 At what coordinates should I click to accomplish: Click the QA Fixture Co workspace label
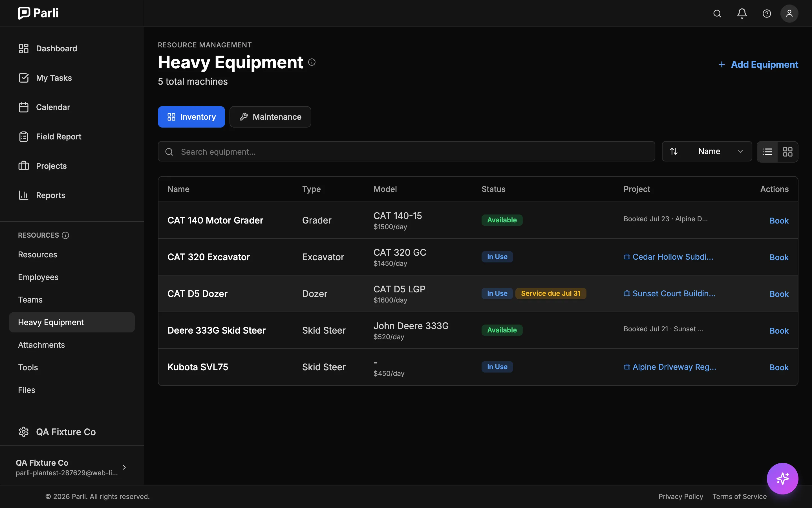(x=66, y=432)
